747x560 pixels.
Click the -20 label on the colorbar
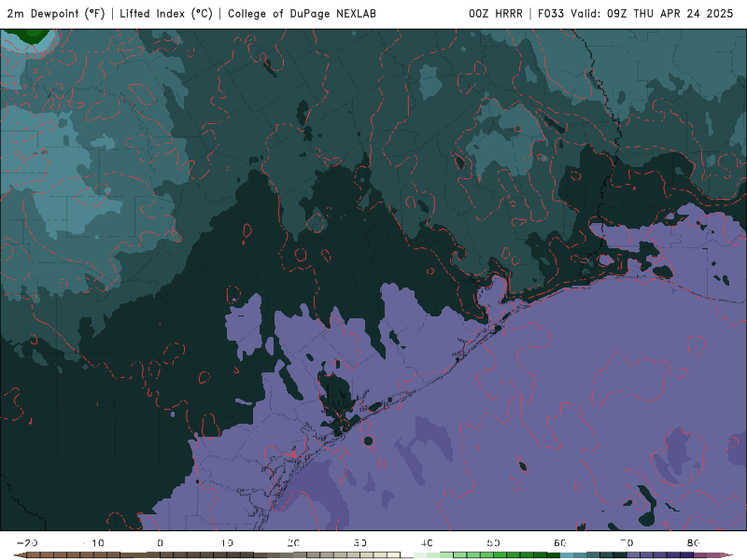[27, 543]
